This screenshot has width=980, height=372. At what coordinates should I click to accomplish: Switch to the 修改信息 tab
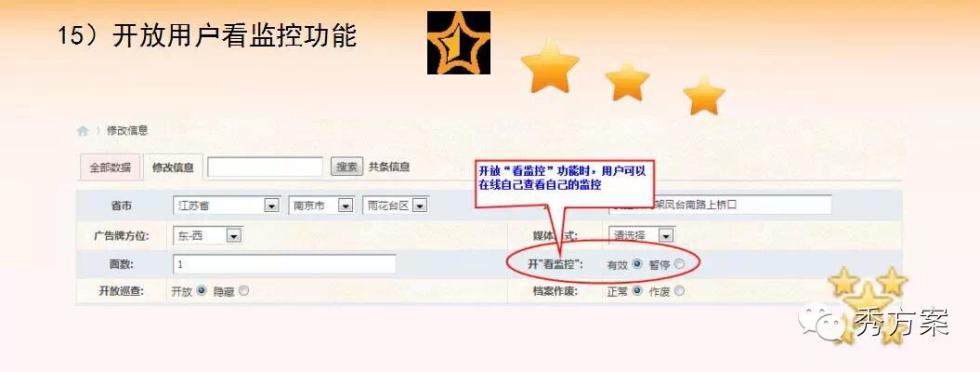coord(173,167)
